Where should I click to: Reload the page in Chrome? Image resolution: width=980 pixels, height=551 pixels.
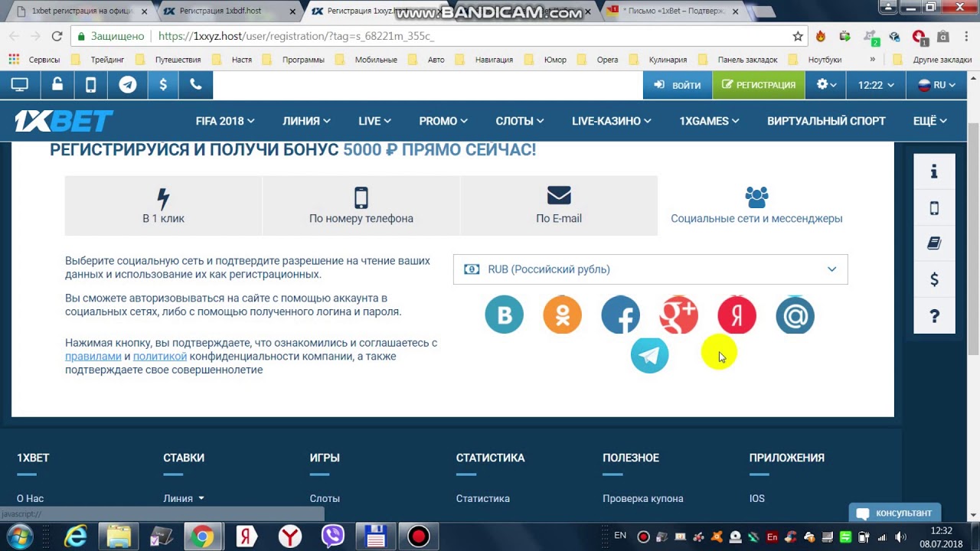[57, 36]
